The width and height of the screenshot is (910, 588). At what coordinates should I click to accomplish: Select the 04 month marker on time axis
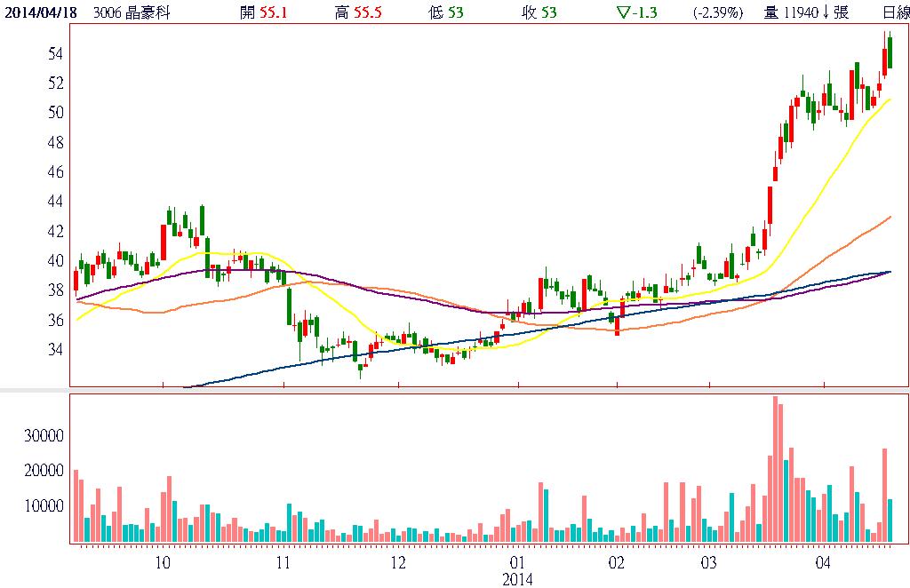click(x=823, y=562)
